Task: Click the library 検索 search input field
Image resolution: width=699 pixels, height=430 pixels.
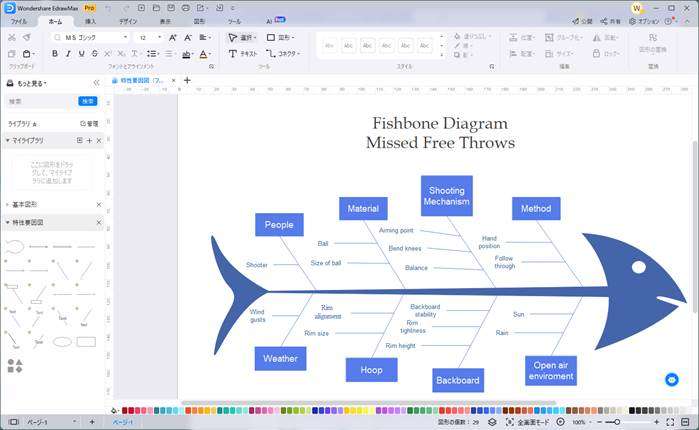Action: (x=40, y=101)
